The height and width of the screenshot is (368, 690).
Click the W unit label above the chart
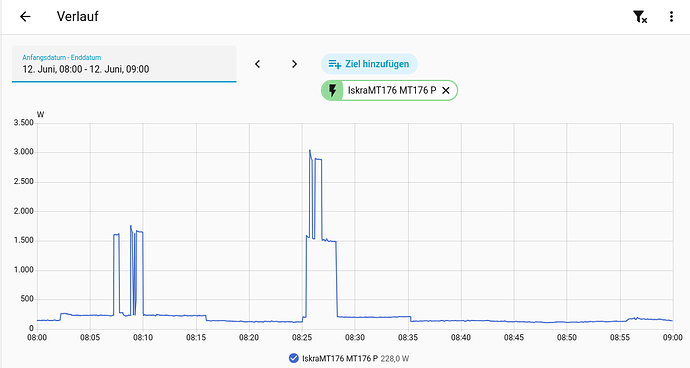40,114
